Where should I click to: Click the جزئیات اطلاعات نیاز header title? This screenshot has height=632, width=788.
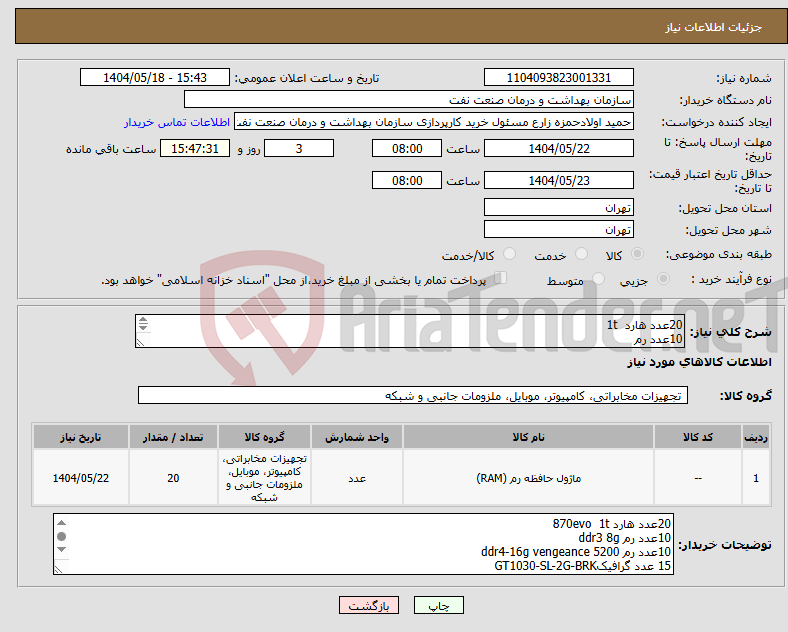(x=714, y=27)
